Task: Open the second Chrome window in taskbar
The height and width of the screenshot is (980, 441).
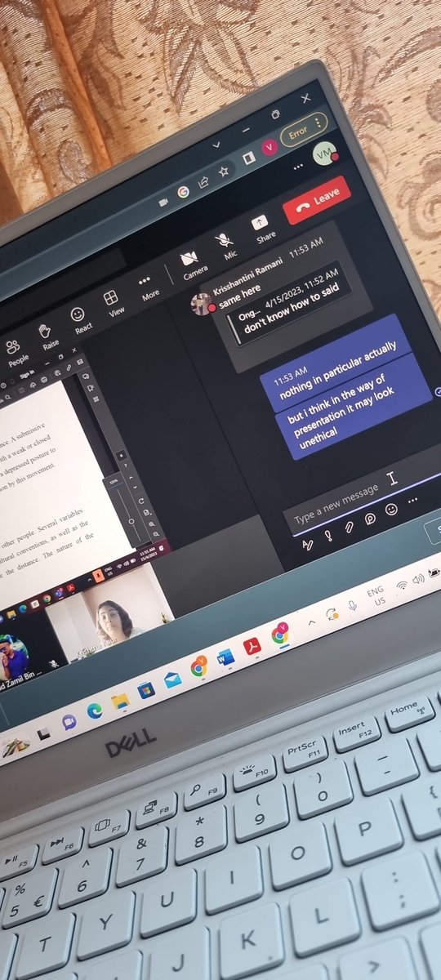Action: 280,634
